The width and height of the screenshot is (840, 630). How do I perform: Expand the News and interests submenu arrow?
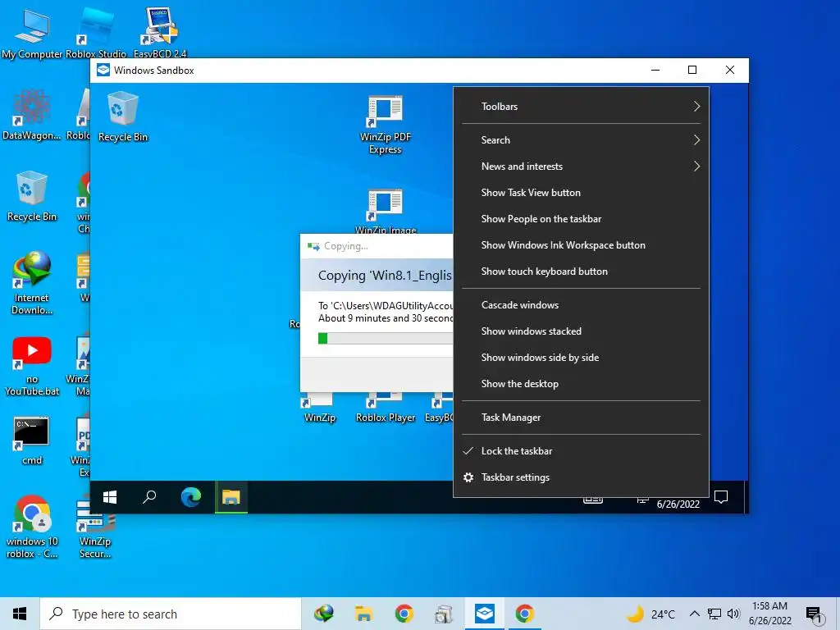[x=696, y=166]
